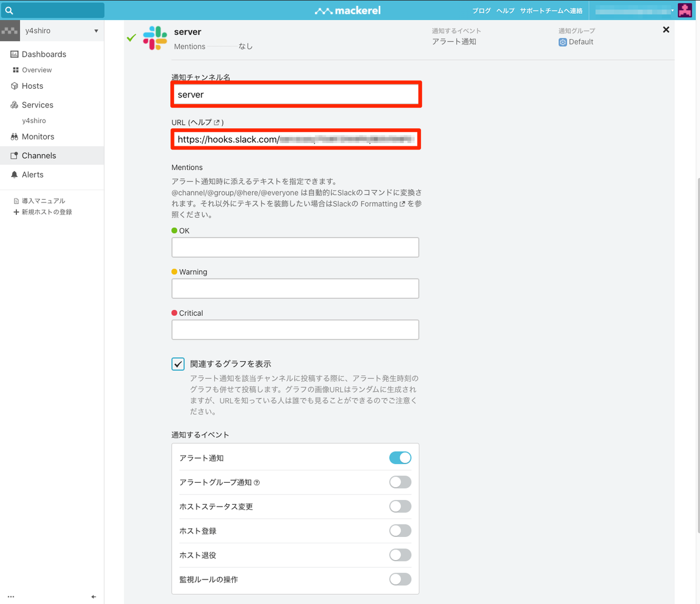Screen dimensions: 700x604
Task: Focus the Critical mention text field
Action: pyautogui.click(x=295, y=330)
